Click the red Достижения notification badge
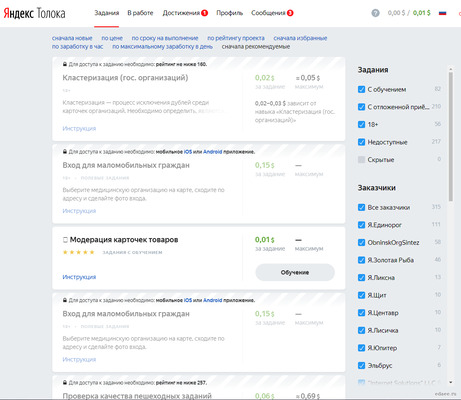 (205, 13)
